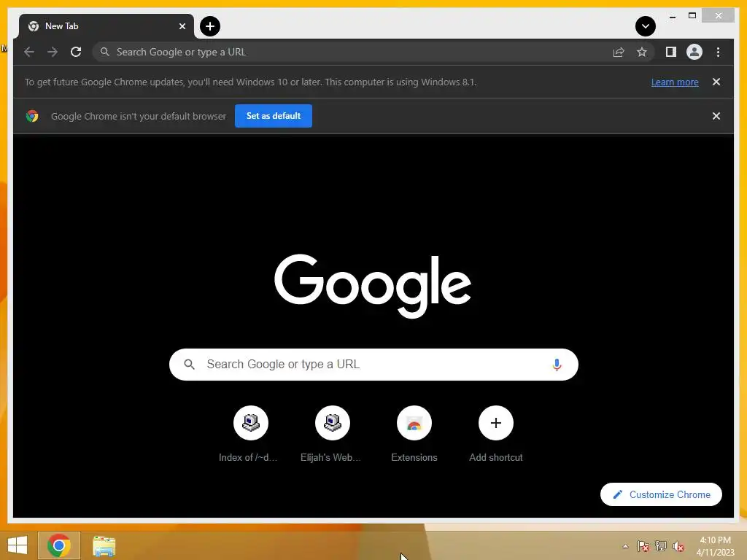Click the Chrome logo in the default browser bar
The image size is (747, 560).
click(32, 116)
